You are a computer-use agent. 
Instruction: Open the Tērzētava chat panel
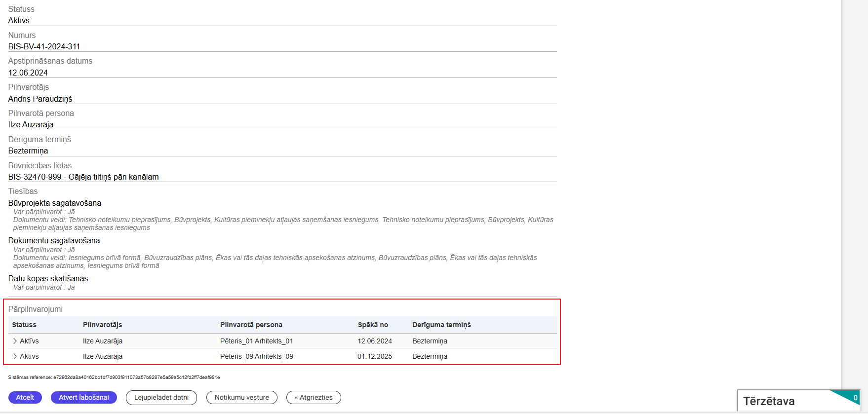point(769,401)
